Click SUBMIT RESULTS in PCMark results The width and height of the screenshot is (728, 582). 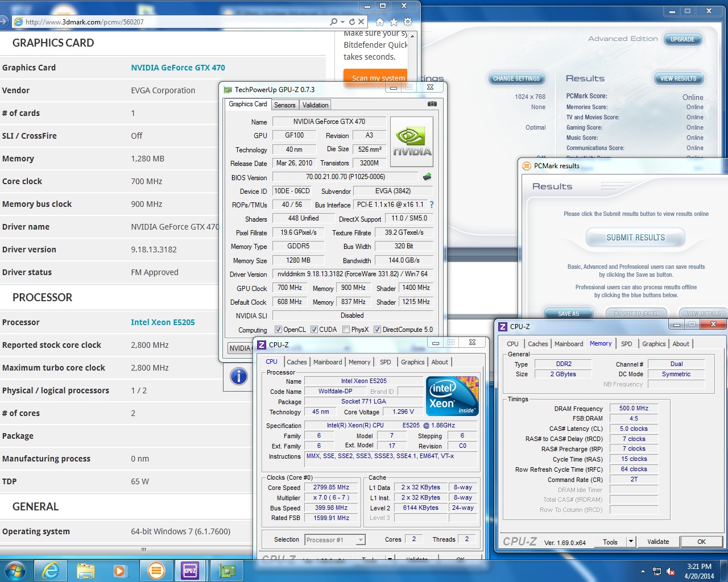(x=635, y=238)
